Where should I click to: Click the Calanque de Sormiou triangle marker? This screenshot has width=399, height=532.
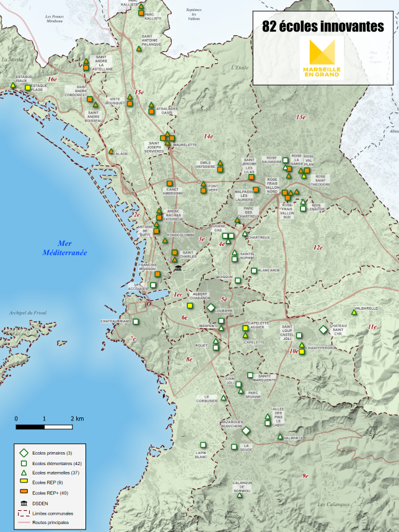pos(240,494)
